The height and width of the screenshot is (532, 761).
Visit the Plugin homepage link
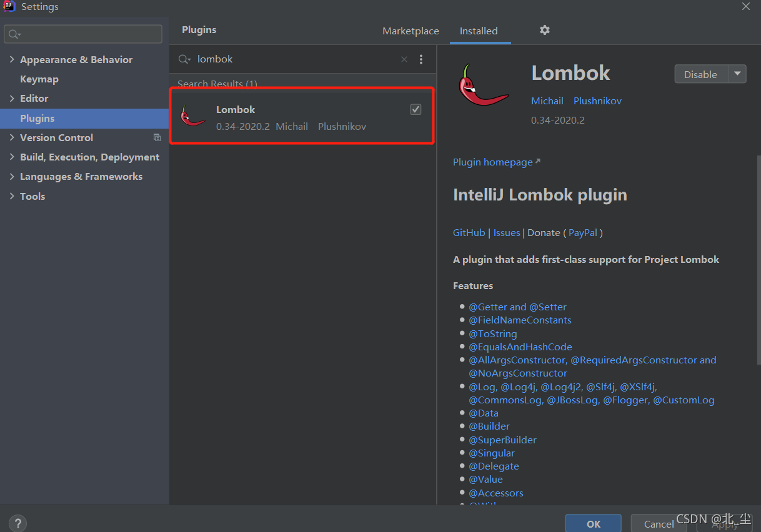pyautogui.click(x=492, y=162)
